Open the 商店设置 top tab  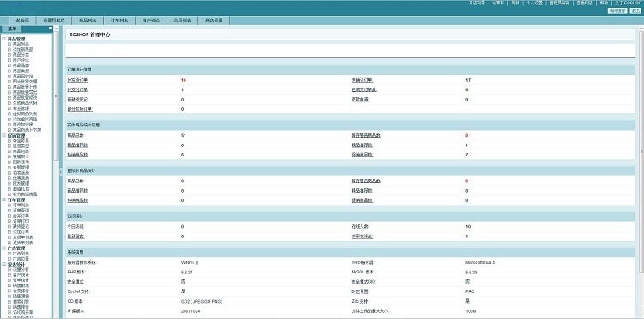click(x=214, y=21)
